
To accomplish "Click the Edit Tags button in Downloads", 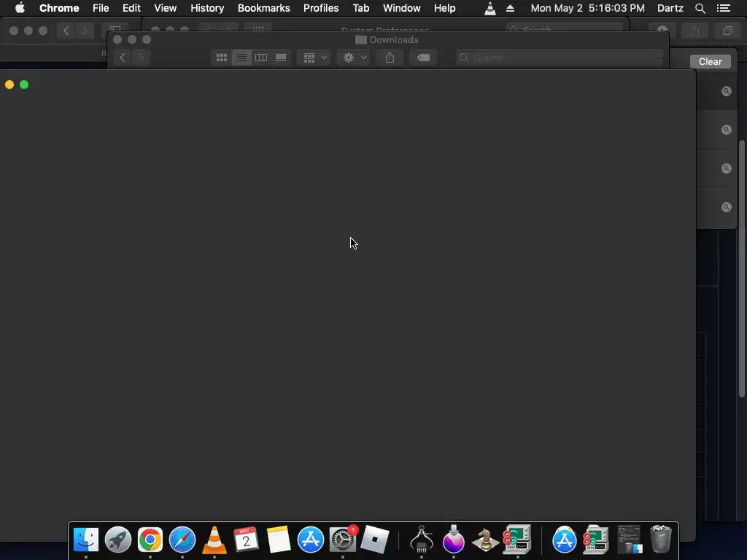I will click(x=423, y=58).
